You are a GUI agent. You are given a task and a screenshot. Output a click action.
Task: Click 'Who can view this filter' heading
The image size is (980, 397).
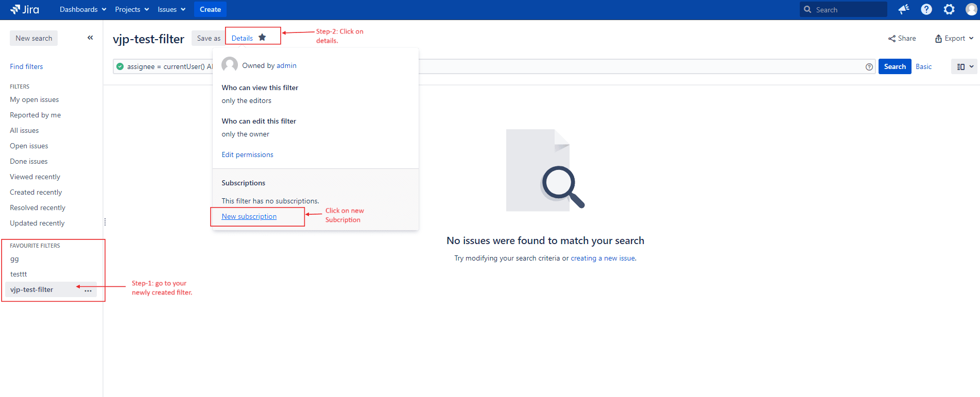[x=260, y=88]
